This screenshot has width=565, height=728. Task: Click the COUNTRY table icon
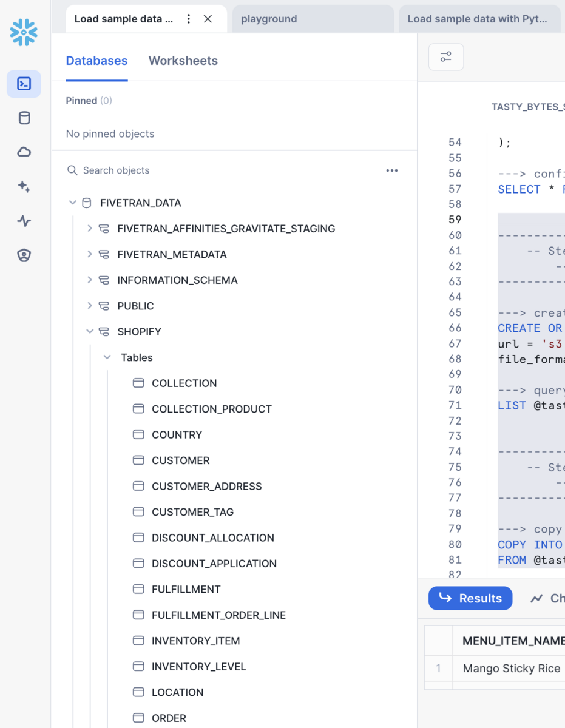click(138, 434)
